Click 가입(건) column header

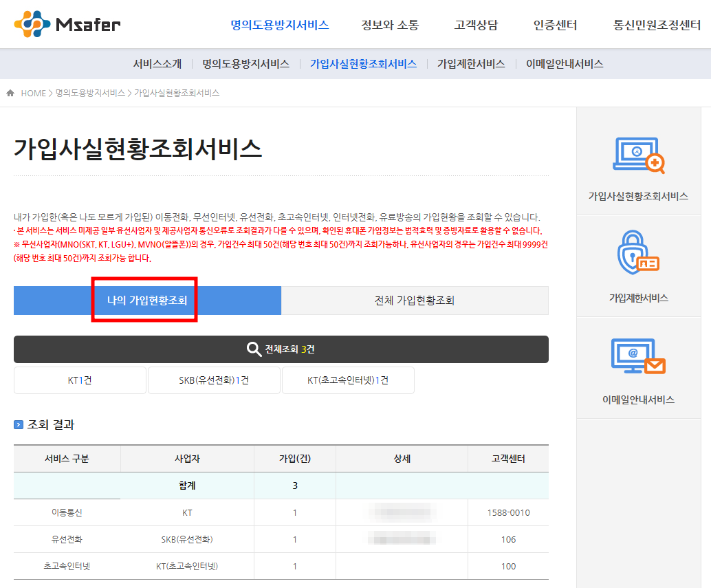295,459
